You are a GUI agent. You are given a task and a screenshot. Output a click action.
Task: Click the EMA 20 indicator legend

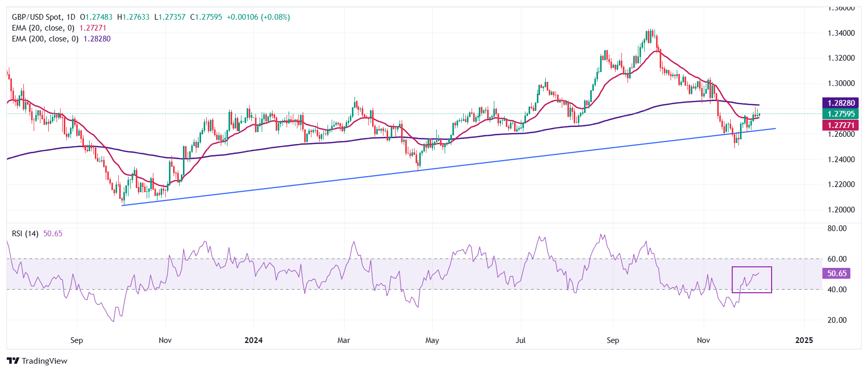43,28
